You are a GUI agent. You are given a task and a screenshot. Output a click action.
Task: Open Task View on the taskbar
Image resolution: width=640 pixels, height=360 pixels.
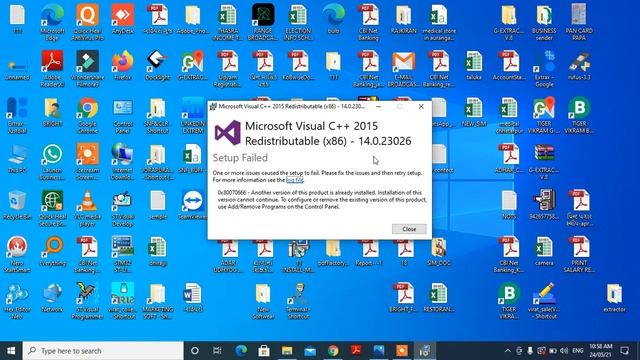coord(217,351)
